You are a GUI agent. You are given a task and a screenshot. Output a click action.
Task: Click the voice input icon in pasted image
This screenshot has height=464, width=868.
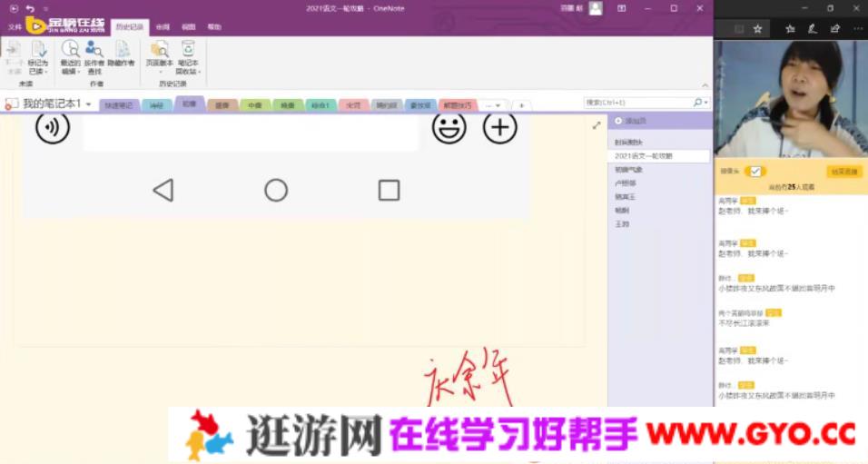53,127
